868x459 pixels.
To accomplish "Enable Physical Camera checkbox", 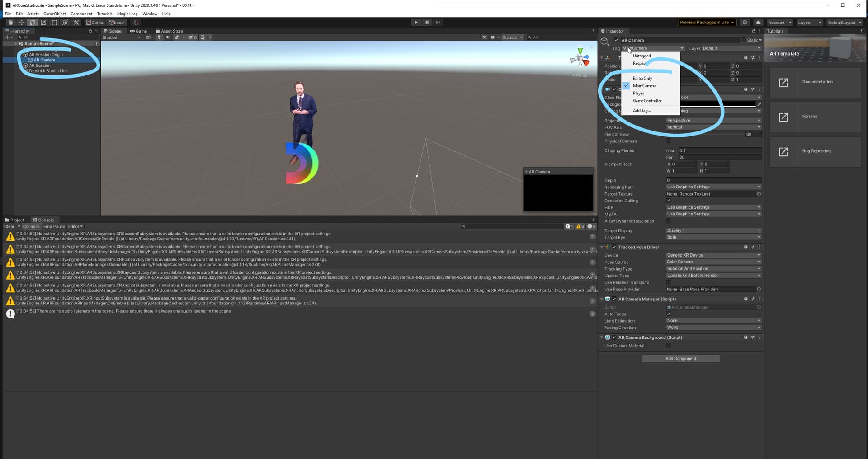I will [668, 141].
